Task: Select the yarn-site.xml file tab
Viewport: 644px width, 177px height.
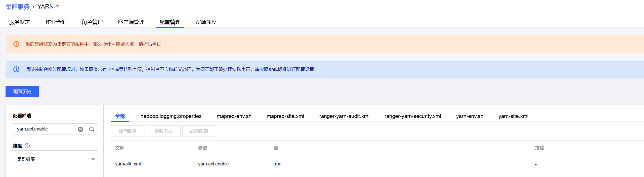Action: coord(513,116)
